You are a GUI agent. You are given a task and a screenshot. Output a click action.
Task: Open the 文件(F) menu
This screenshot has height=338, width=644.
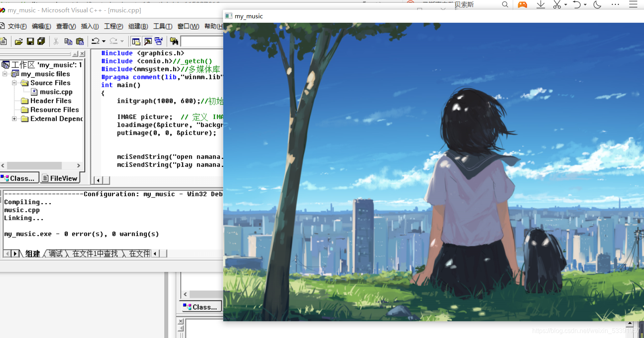pos(17,26)
